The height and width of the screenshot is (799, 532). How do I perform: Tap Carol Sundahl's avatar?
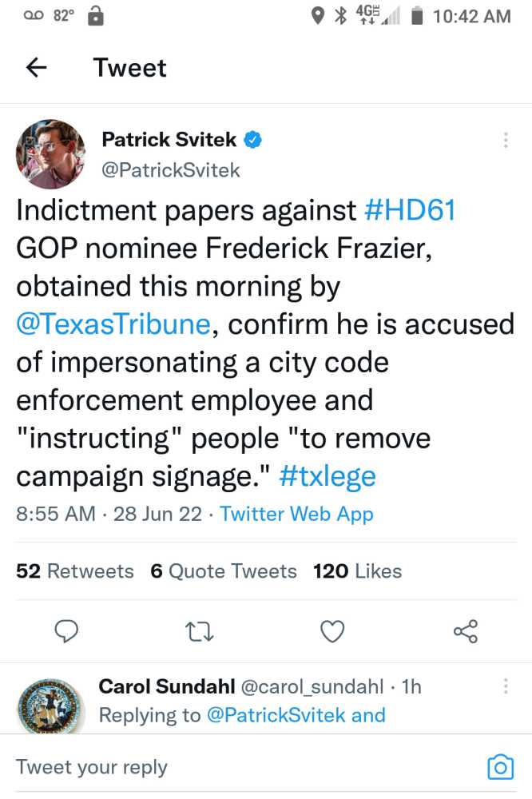point(50,705)
